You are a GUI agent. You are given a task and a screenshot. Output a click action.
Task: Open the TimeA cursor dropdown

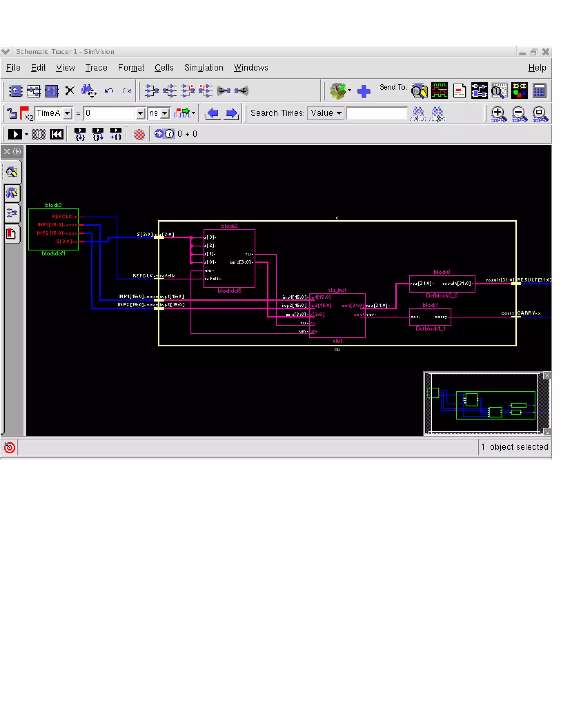coord(67,113)
